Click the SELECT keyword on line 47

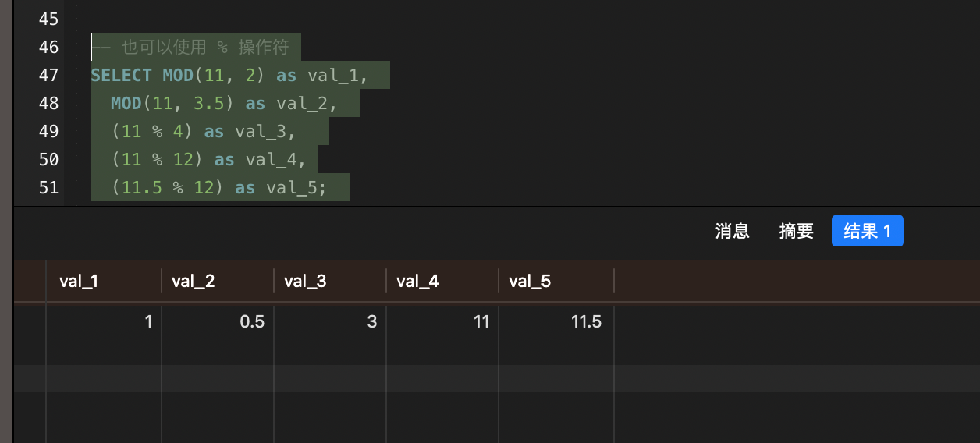point(121,76)
